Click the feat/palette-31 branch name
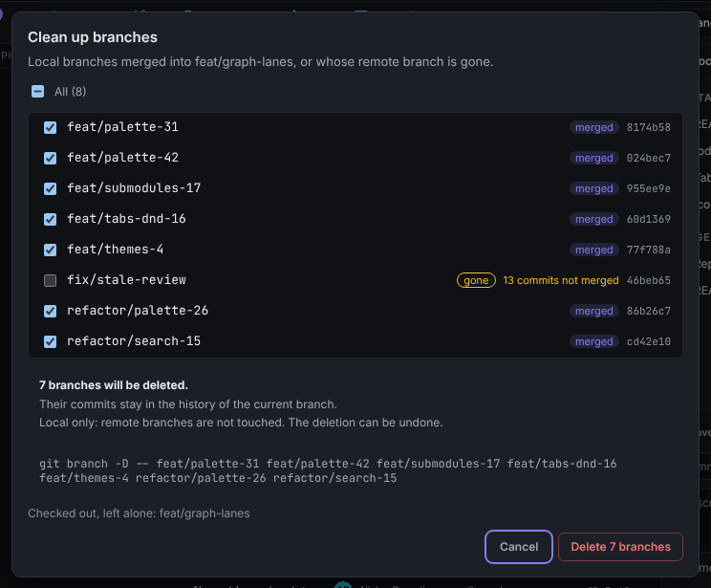 point(123,127)
